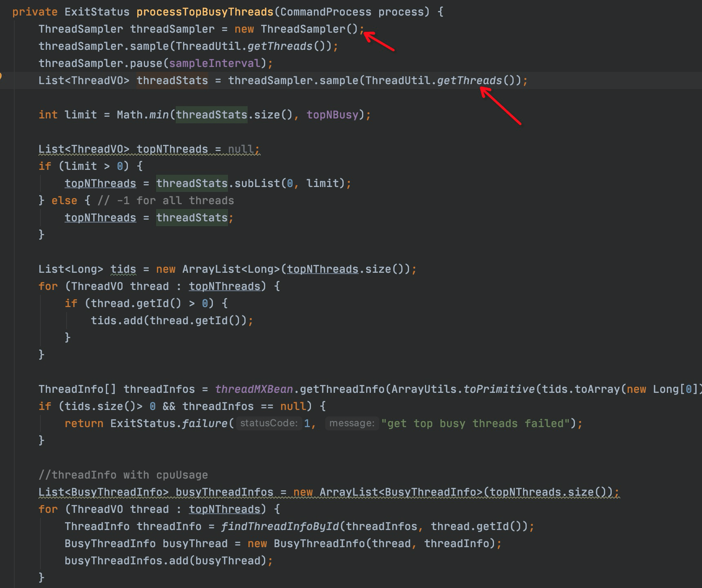This screenshot has height=588, width=702.
Task: Select the min method after Math
Action: [x=159, y=115]
